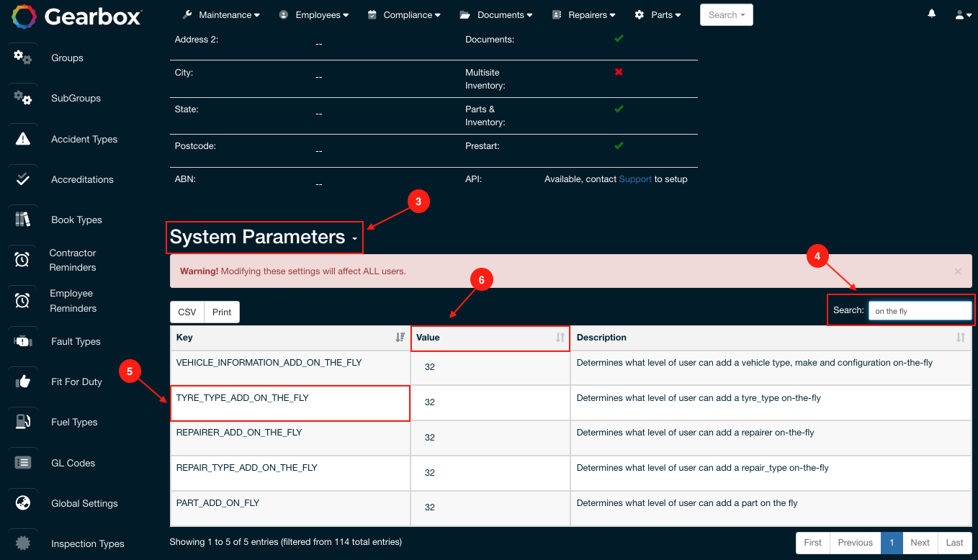The width and height of the screenshot is (978, 560).
Task: Expand the System Parameters heading dropdown
Action: pyautogui.click(x=264, y=237)
